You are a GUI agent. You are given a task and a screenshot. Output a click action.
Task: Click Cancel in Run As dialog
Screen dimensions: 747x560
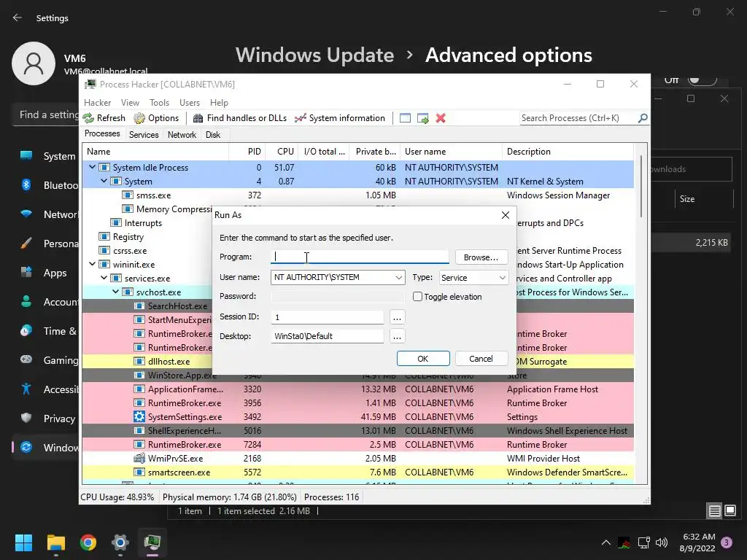481,359
